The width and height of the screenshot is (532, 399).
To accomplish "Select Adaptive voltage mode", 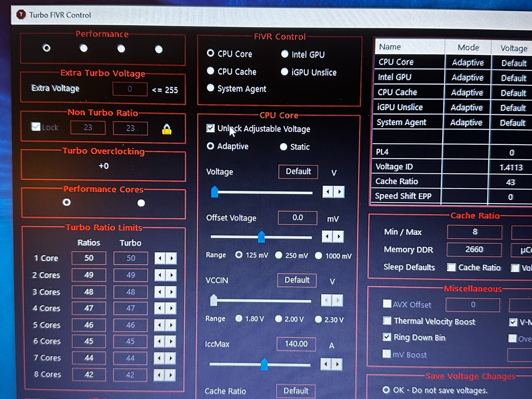I will pyautogui.click(x=210, y=146).
